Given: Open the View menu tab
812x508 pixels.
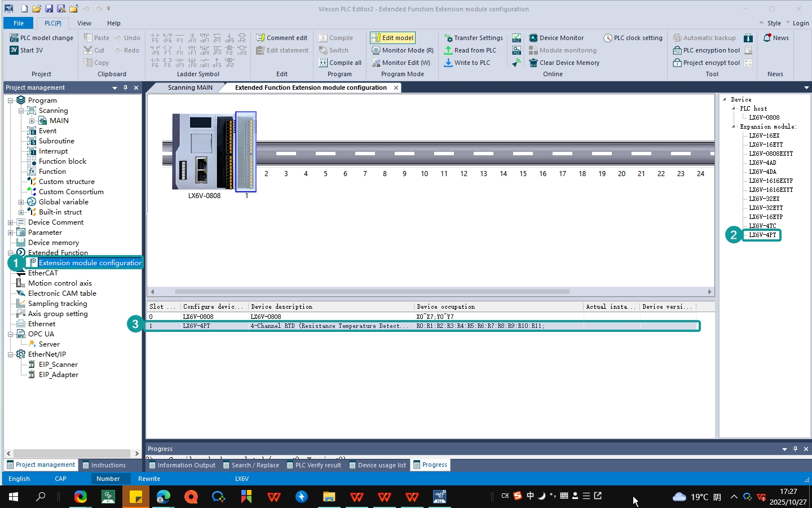Looking at the screenshot, I should 84,23.
